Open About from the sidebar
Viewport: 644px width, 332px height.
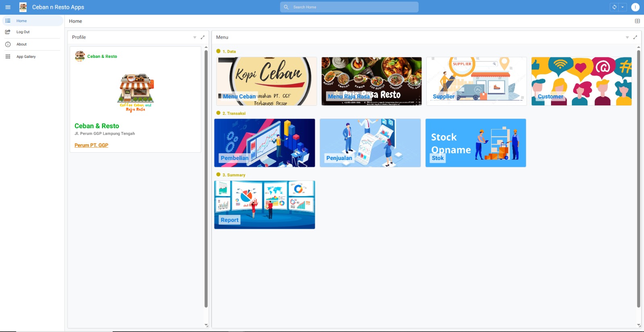pyautogui.click(x=21, y=45)
